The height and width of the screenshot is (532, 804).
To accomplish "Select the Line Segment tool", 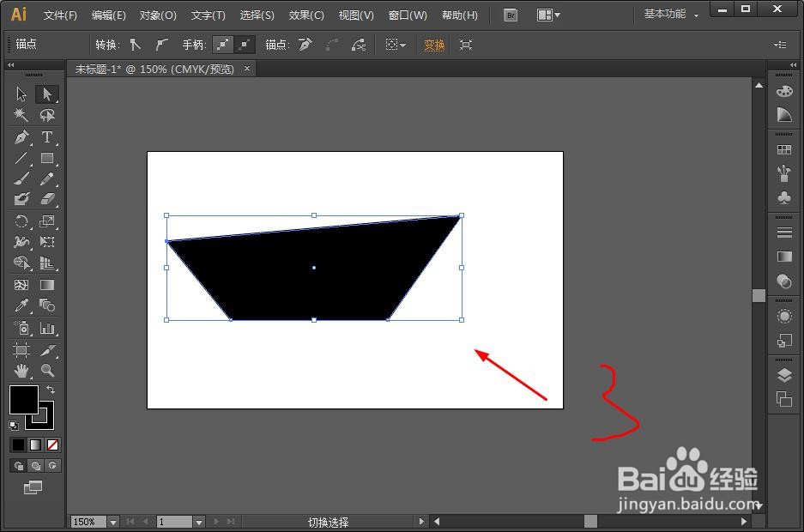I will (21, 158).
